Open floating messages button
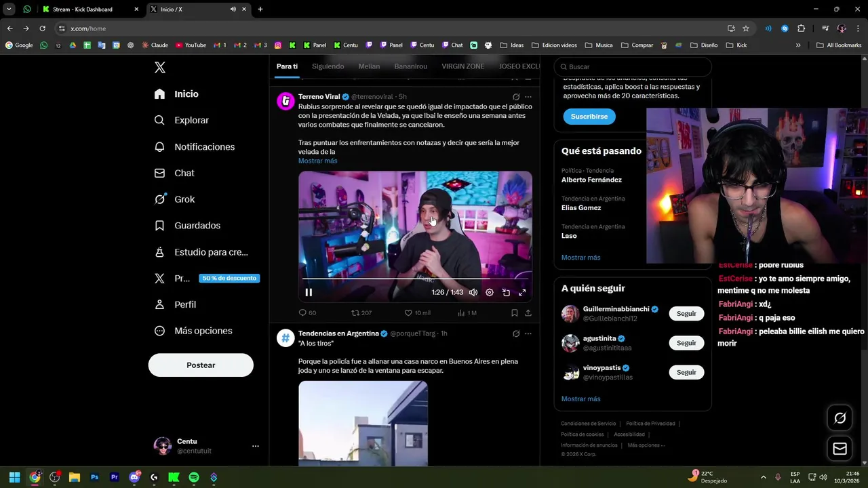 tap(840, 449)
